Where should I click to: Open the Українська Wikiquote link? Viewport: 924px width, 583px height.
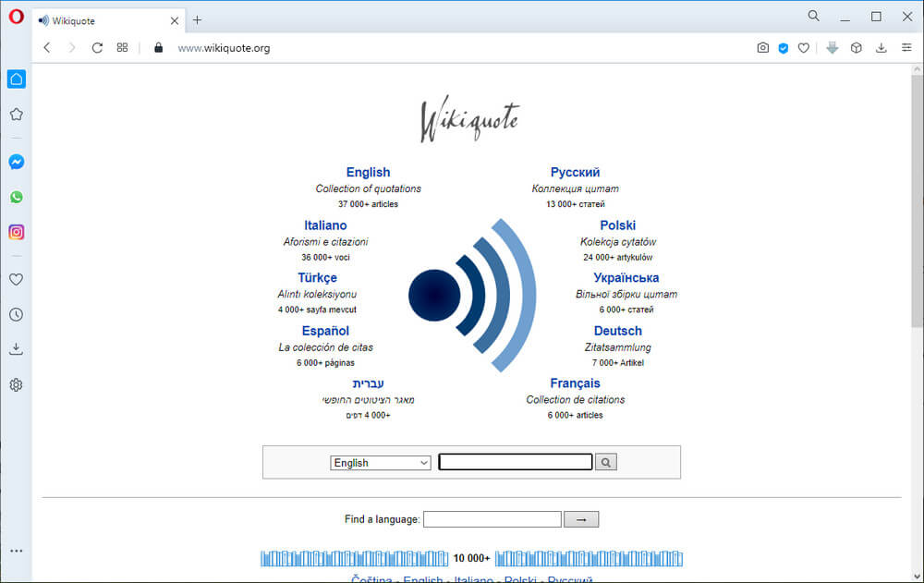click(x=626, y=278)
